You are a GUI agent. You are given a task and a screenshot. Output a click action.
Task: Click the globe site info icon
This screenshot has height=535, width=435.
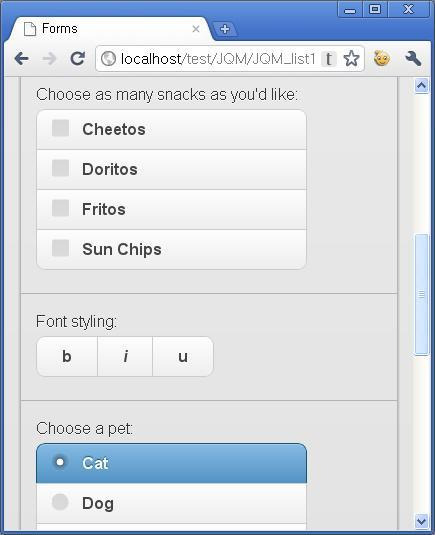tap(108, 59)
